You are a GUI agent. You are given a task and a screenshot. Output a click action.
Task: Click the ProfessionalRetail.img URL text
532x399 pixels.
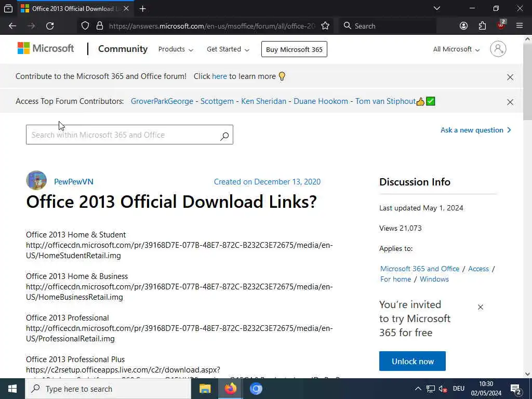pos(179,333)
